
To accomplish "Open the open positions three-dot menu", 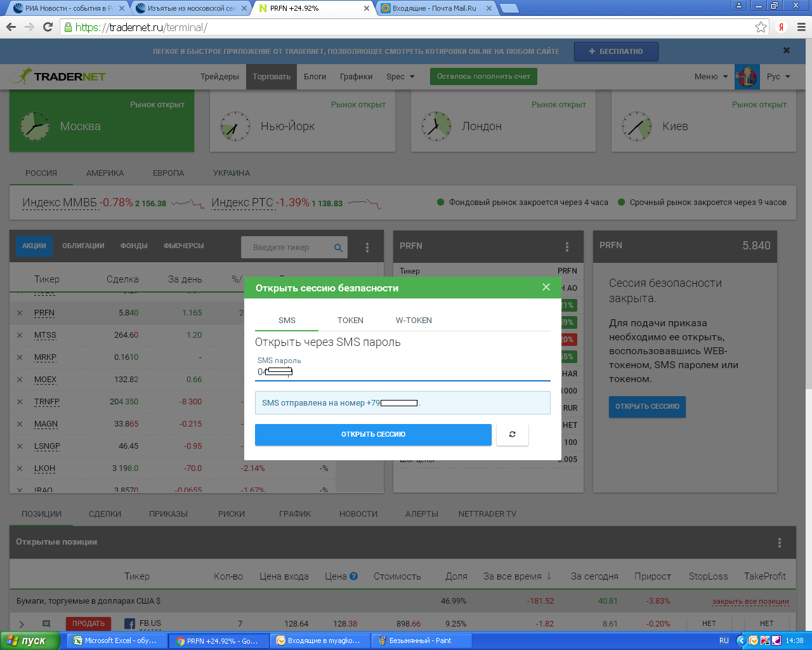I will (x=780, y=543).
